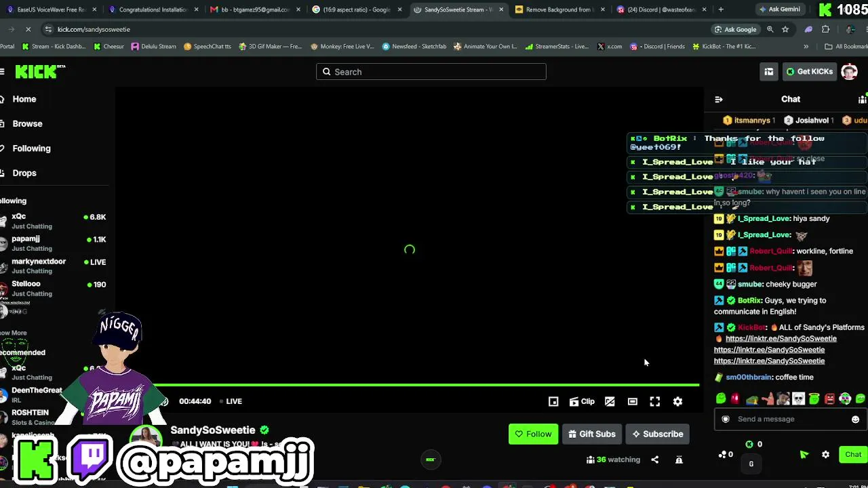Click the Gift Subs button
The width and height of the screenshot is (868, 488).
click(592, 434)
